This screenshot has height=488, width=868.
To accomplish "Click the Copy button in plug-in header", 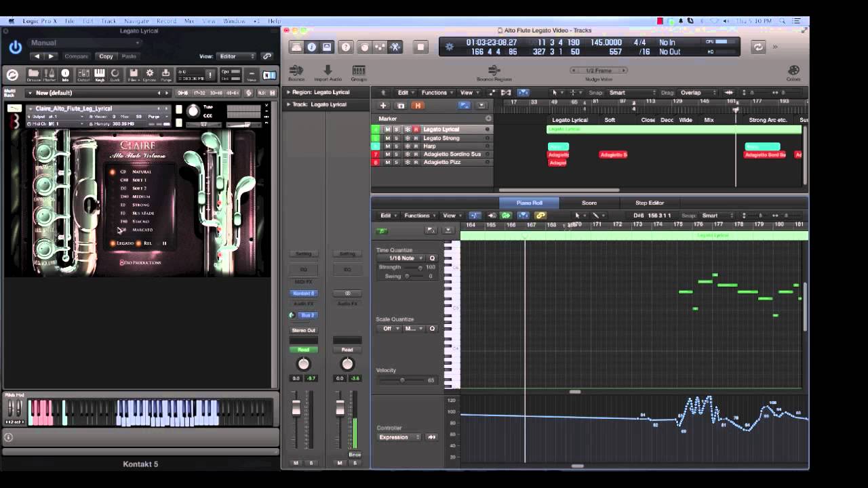I will click(106, 56).
